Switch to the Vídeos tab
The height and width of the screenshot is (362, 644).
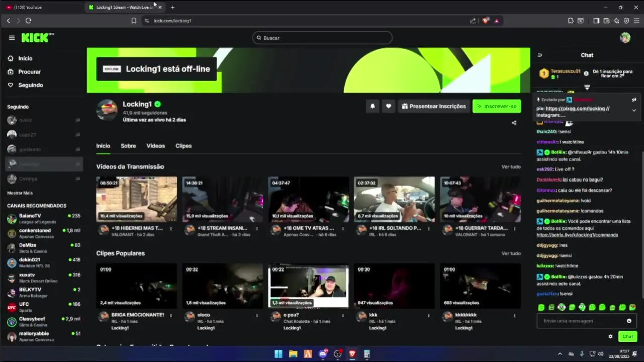155,146
